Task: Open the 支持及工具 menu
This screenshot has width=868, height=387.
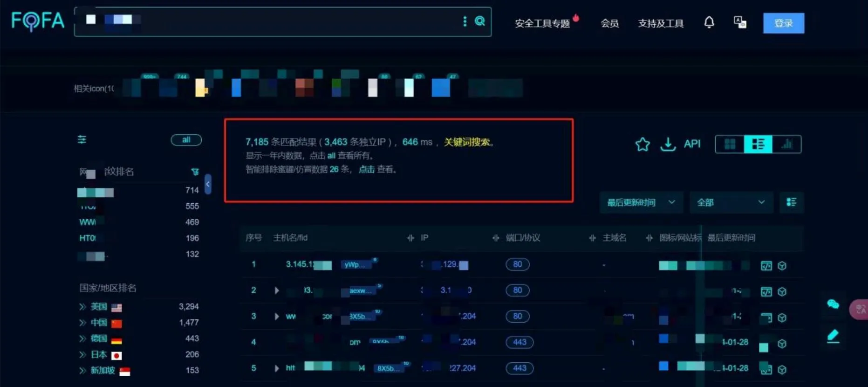Action: (x=661, y=23)
